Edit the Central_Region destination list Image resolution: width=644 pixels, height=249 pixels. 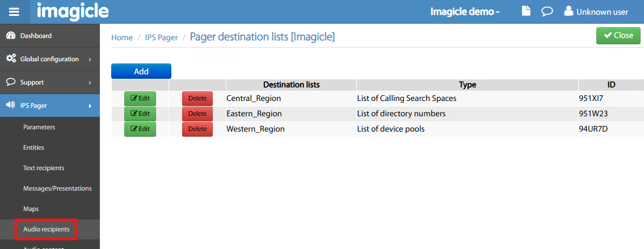tap(140, 98)
